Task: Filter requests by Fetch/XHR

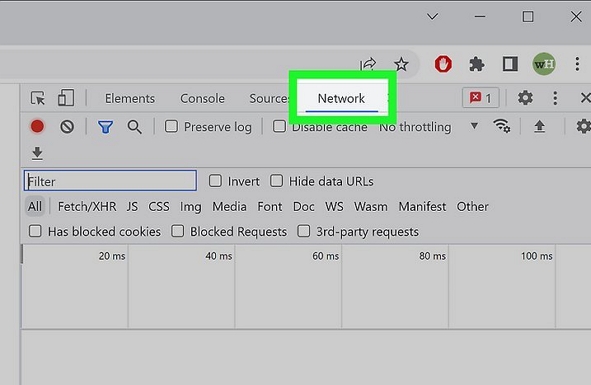Action: pos(87,206)
